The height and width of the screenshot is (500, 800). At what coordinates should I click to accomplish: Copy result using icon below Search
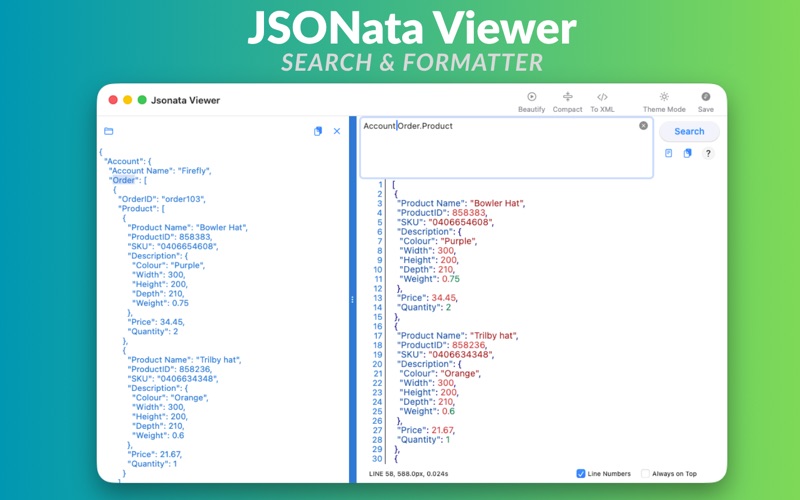coord(687,153)
